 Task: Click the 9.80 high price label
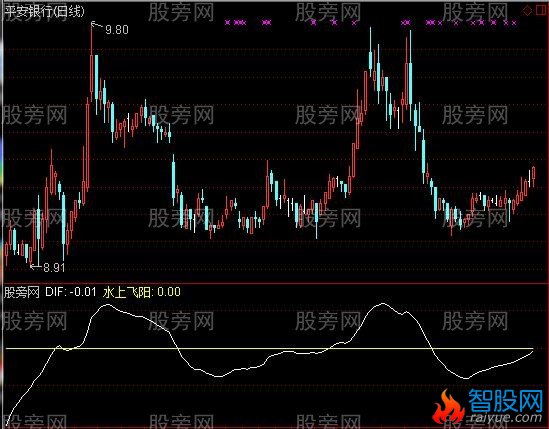click(x=117, y=30)
